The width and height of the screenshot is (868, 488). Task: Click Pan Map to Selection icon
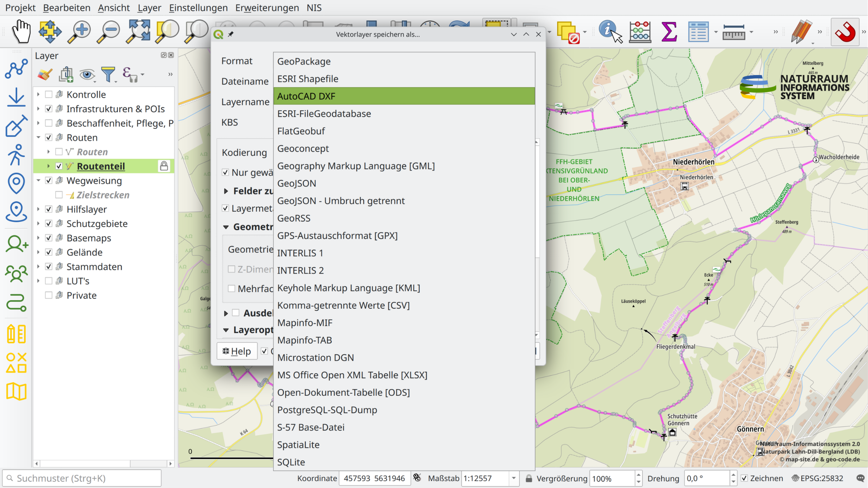pos(50,32)
